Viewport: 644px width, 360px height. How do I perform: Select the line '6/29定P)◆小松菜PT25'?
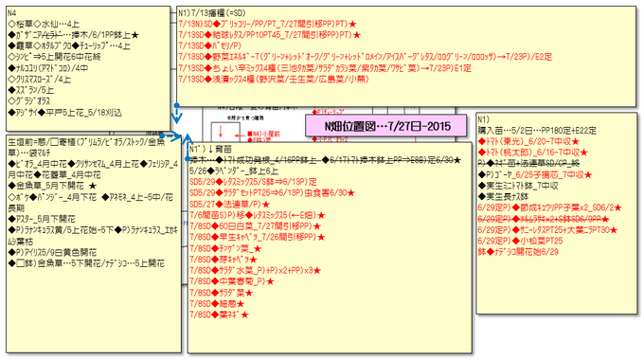[x=520, y=242]
